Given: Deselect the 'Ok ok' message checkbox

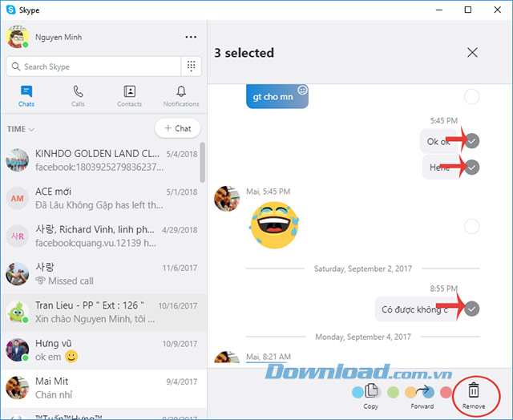Looking at the screenshot, I should tap(472, 141).
